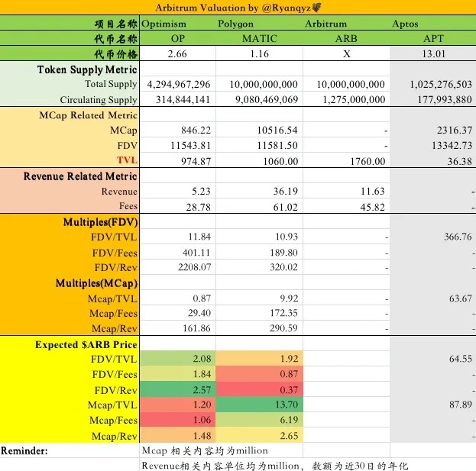The height and width of the screenshot is (471, 476).
Task: Click the 'Multiples(MCap)' section header
Action: tap(96, 283)
